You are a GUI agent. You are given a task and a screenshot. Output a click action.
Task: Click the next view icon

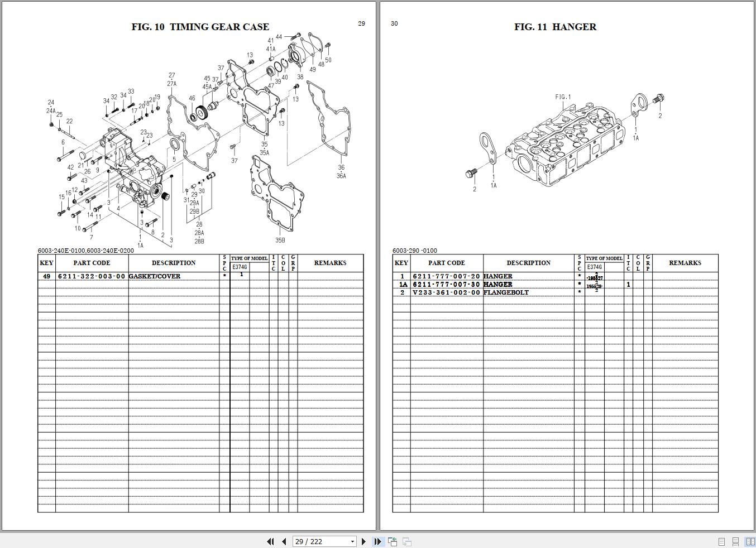[407, 541]
